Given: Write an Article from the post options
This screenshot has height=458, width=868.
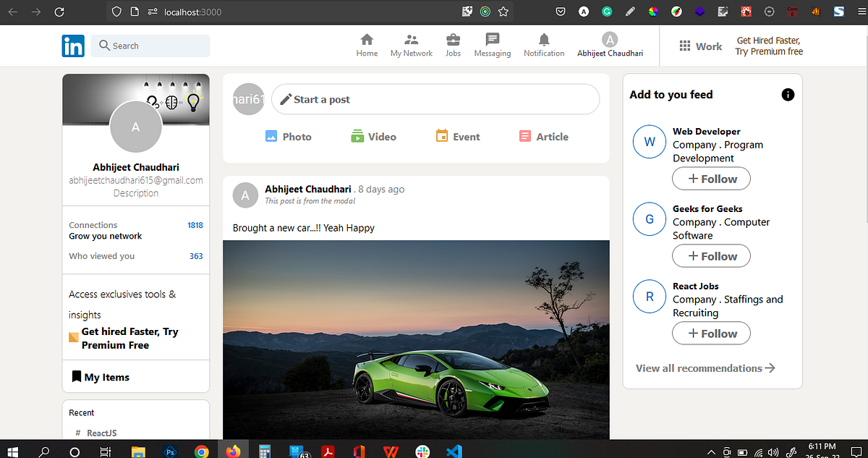Looking at the screenshot, I should point(542,136).
